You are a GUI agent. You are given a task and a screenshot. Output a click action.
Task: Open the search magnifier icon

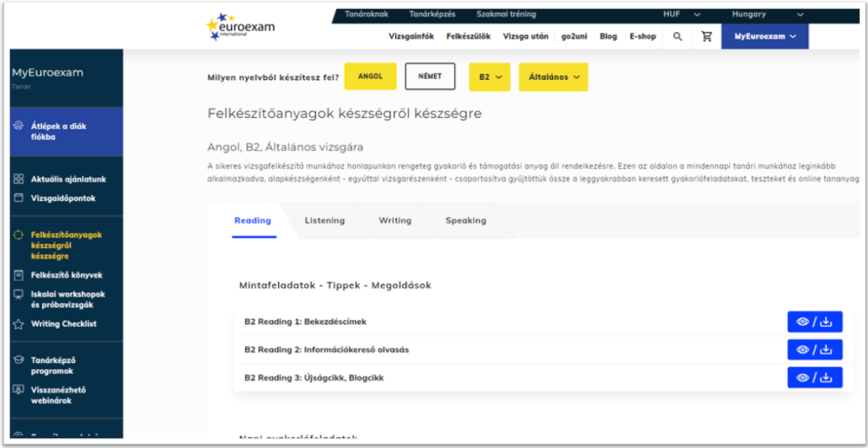tap(678, 37)
